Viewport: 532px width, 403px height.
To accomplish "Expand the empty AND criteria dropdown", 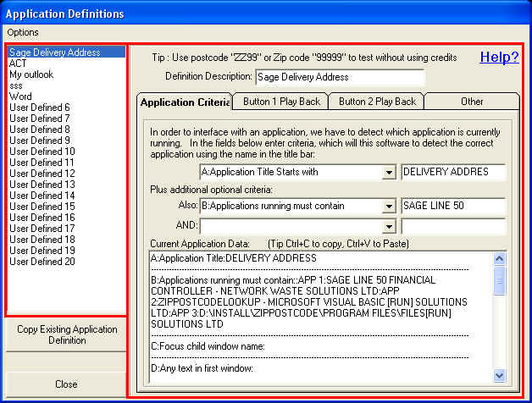I will (x=389, y=227).
